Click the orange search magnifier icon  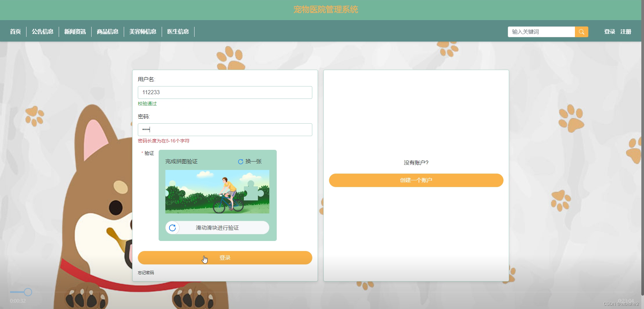[x=581, y=32]
